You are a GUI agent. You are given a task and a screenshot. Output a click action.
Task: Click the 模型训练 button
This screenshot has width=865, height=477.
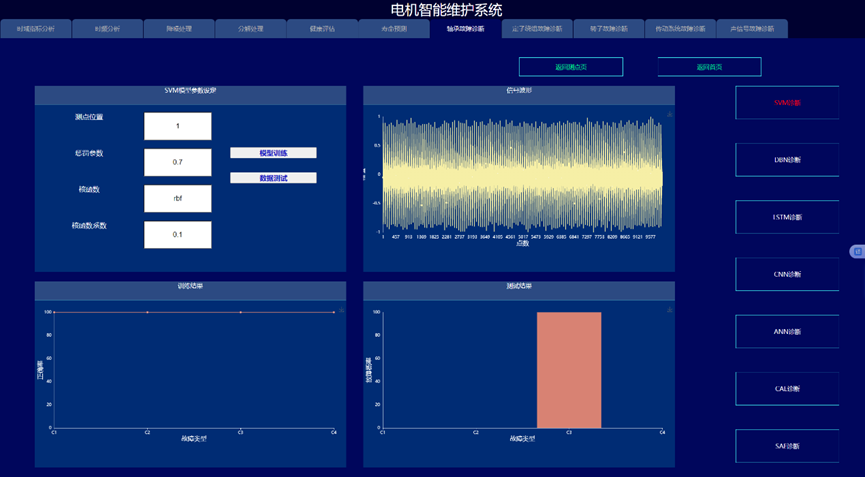(x=273, y=153)
